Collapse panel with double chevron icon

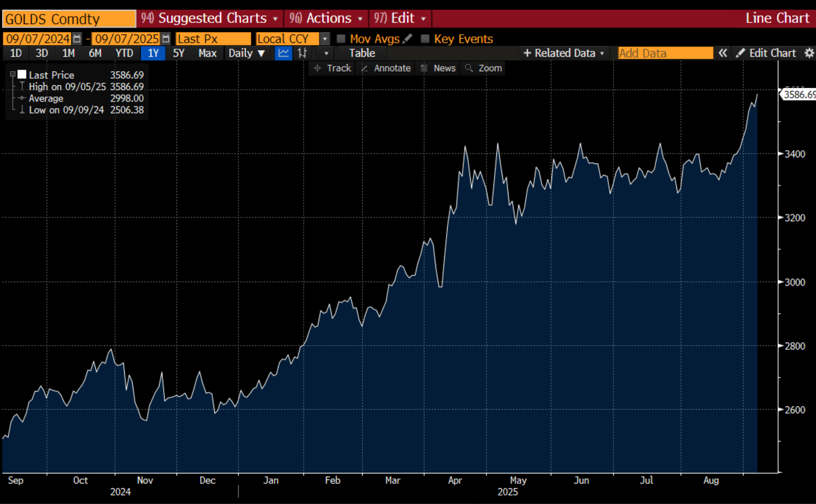[x=722, y=53]
